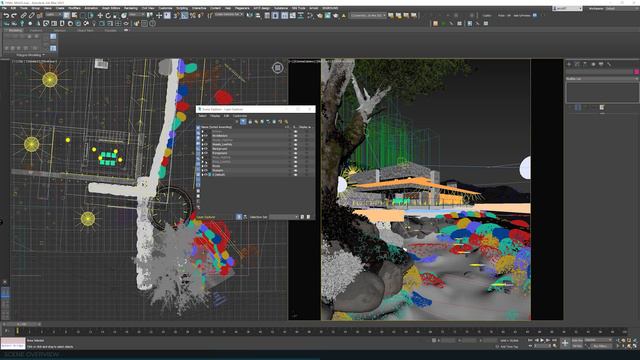Switch to the Create command panel tab
Image resolution: width=640 pixels, height=360 pixels.
point(569,64)
